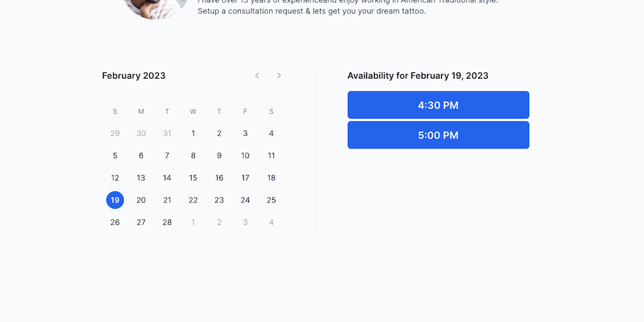The width and height of the screenshot is (644, 322).
Task: Pick February 14 on calendar
Action: (x=167, y=178)
